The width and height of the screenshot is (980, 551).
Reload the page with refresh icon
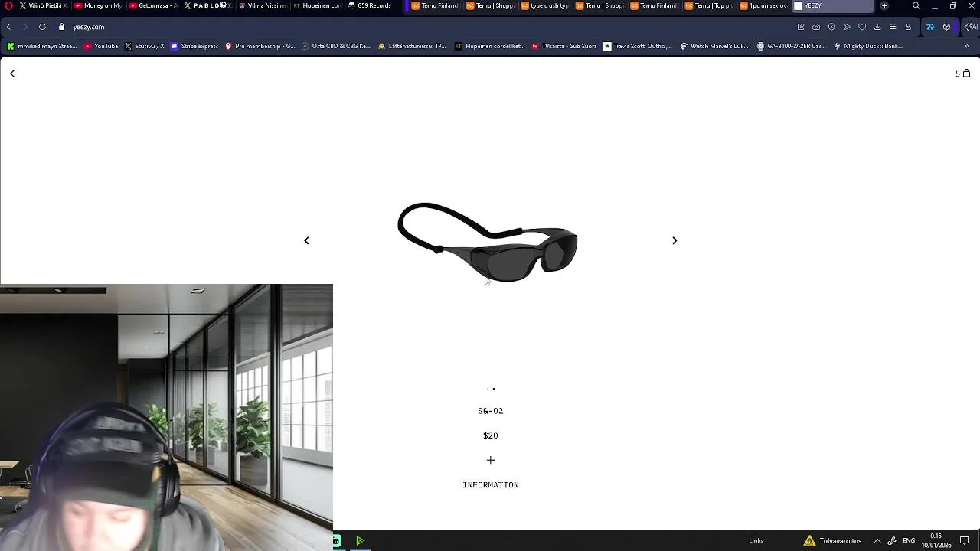[x=42, y=27]
